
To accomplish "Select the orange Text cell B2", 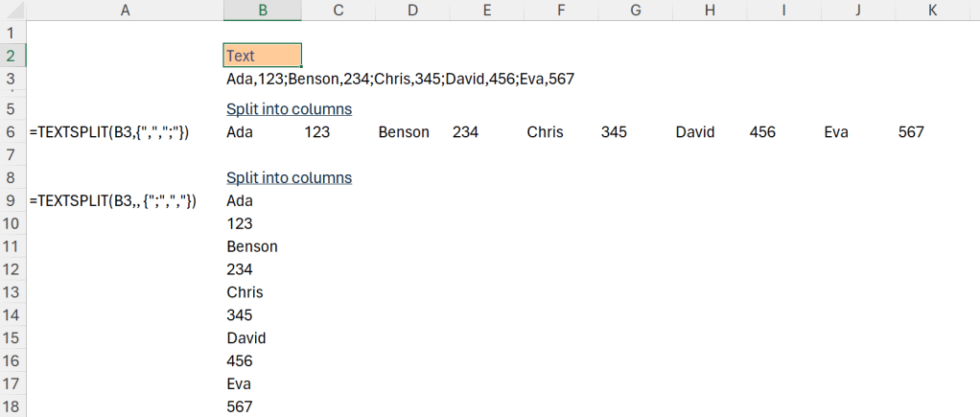I will 262,56.
